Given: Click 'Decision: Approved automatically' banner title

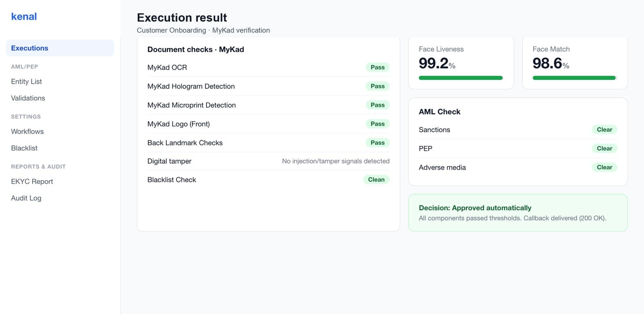Looking at the screenshot, I should pyautogui.click(x=475, y=208).
